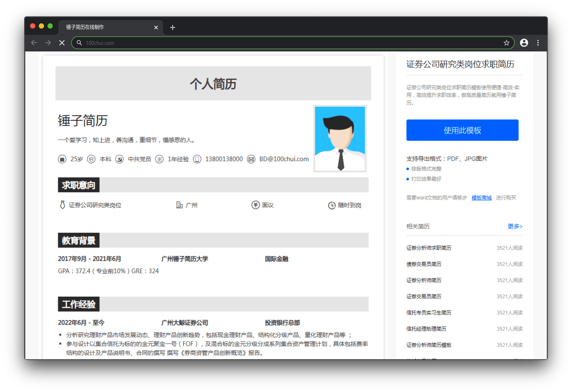This screenshot has height=392, width=572.
Task: Click the email envelope icon
Action: tap(251, 159)
